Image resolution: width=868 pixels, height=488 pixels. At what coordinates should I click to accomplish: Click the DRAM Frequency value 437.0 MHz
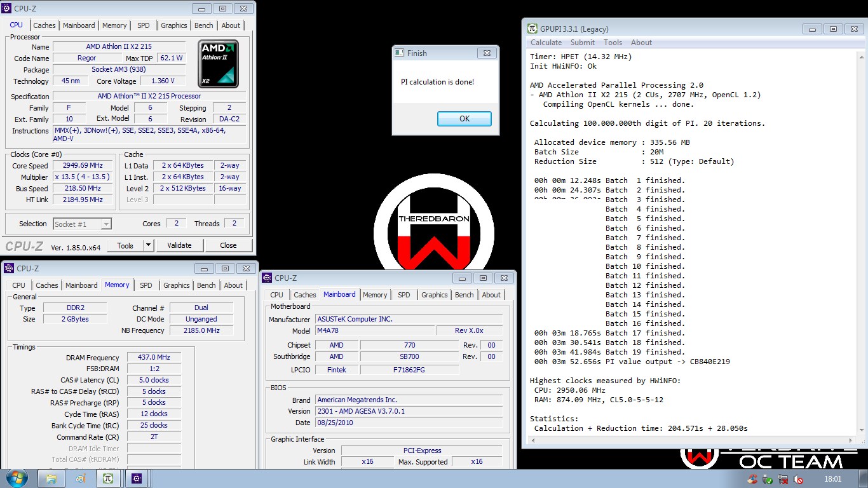154,358
